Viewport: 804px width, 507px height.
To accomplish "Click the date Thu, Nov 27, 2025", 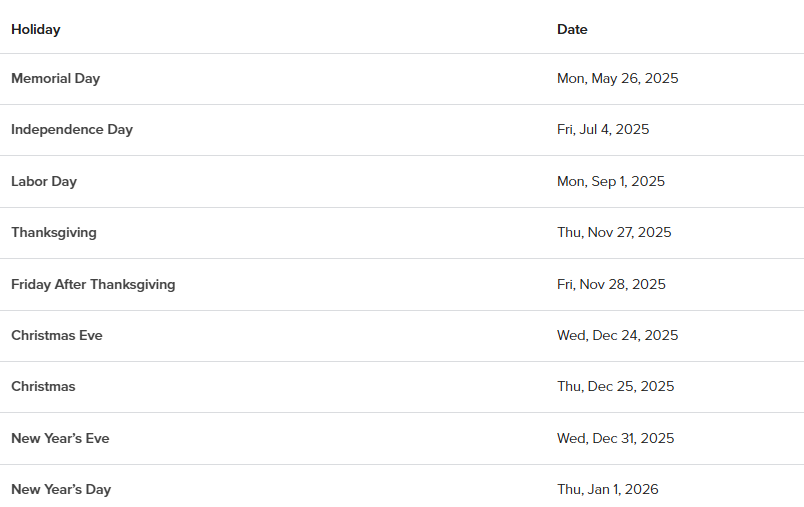I will click(614, 232).
